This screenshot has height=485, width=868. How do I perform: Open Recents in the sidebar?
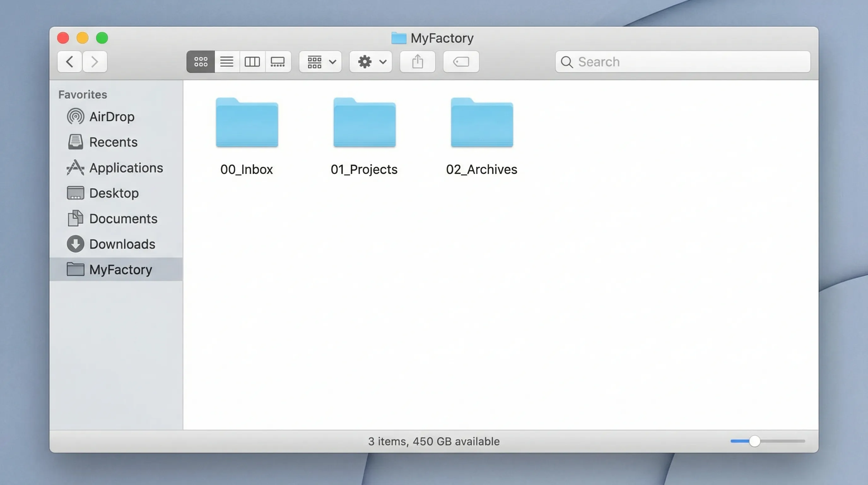(x=113, y=142)
